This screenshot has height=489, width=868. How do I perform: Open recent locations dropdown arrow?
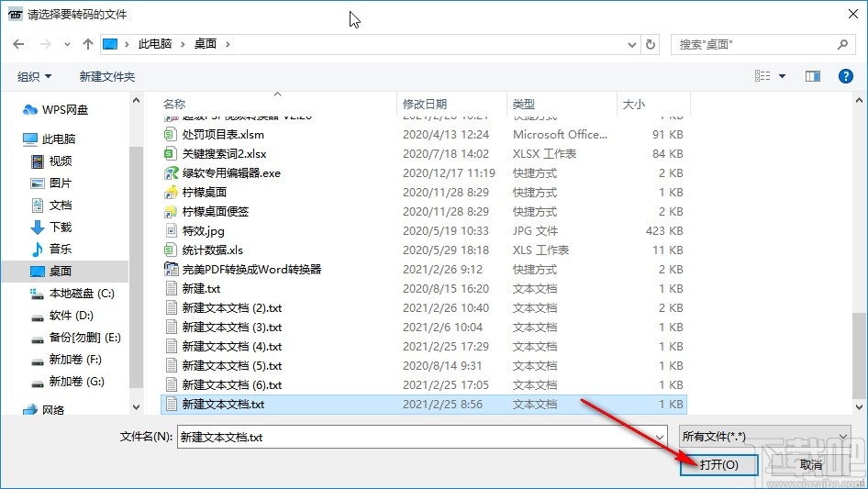[x=67, y=44]
